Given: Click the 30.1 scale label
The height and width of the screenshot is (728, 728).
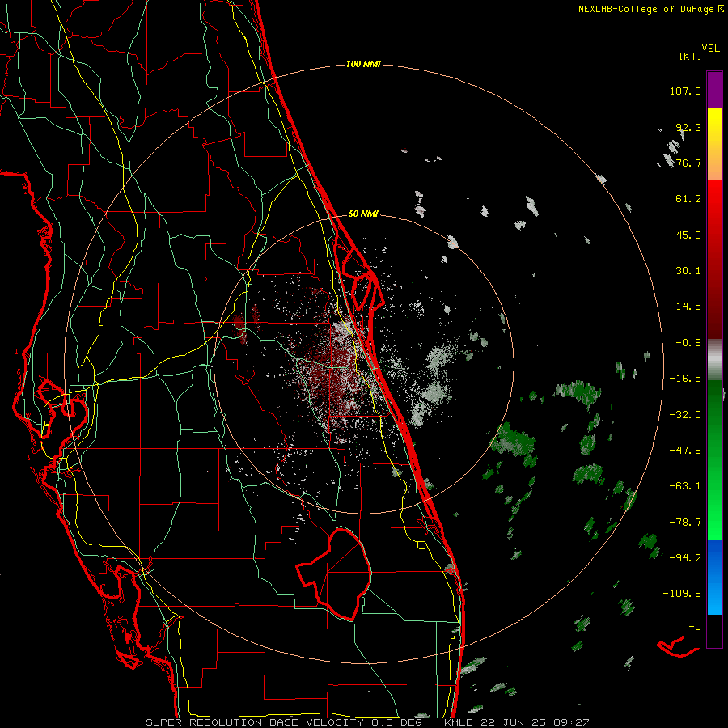Looking at the screenshot, I should [688, 271].
